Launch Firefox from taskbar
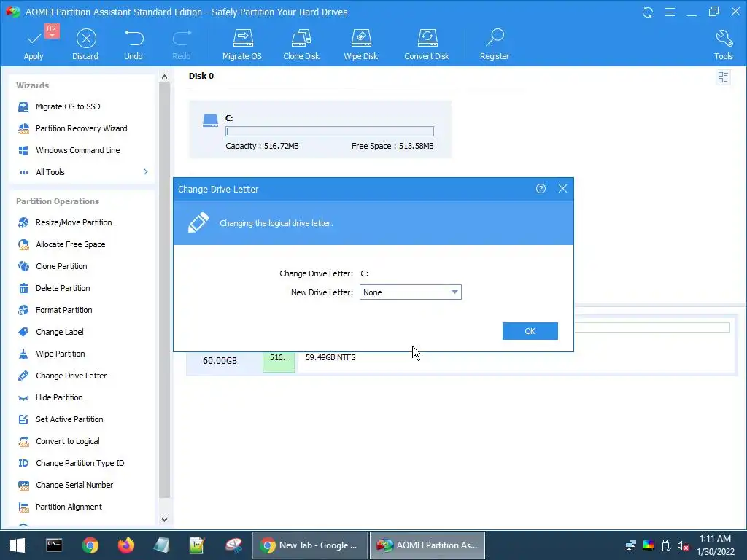 [x=126, y=545]
